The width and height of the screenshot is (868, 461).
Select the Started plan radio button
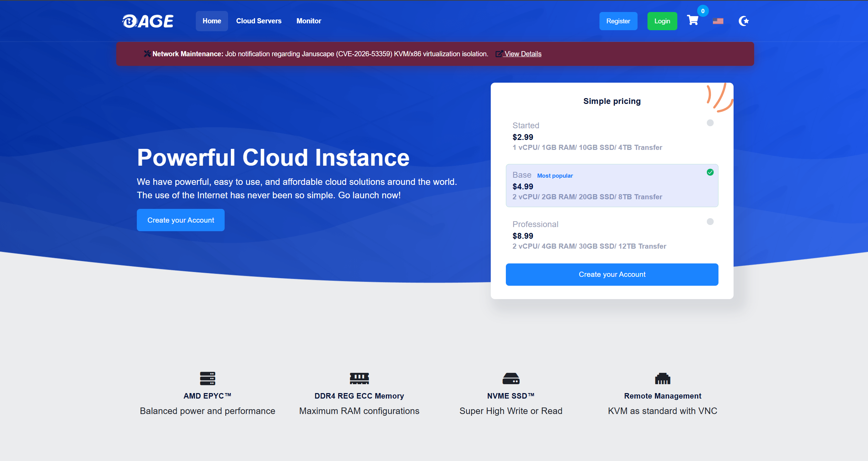point(710,123)
